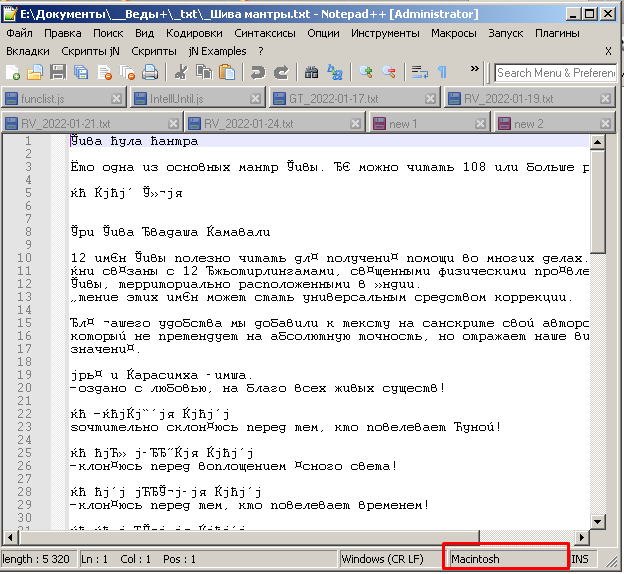
Task: Click the Close document toolbar icon
Action: pos(104,72)
